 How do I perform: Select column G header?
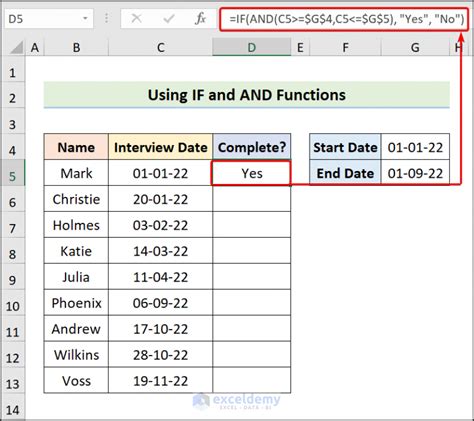(x=415, y=47)
